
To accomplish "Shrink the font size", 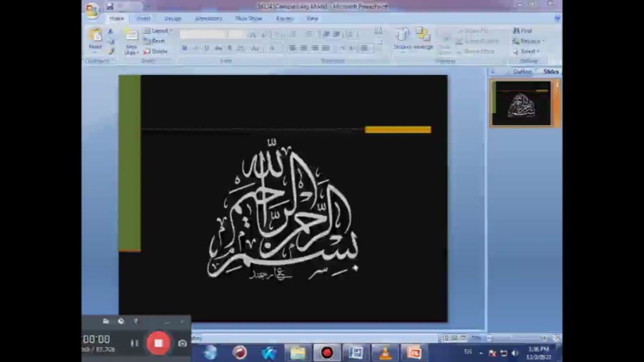I will point(263,34).
